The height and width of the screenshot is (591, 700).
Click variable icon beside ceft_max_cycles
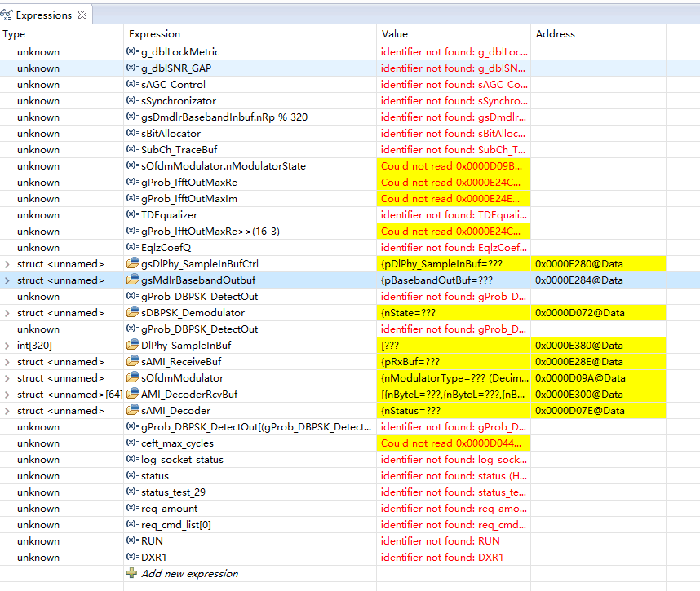[x=133, y=443]
